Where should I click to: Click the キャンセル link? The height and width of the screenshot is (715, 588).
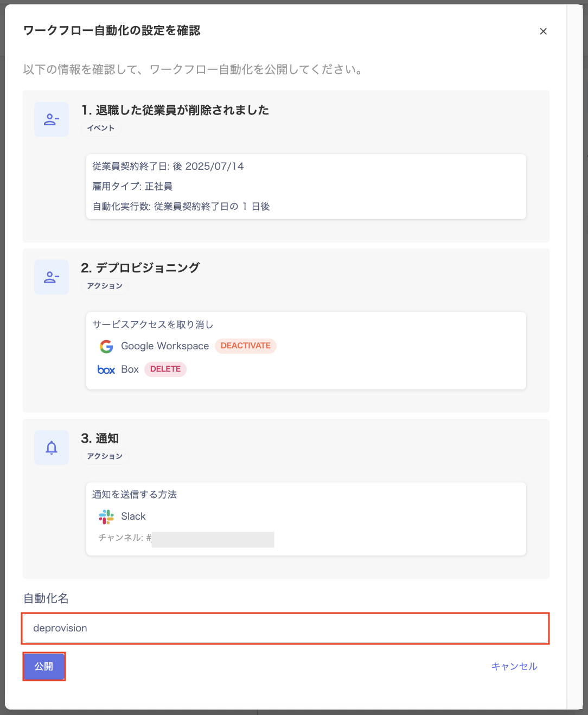tap(514, 666)
